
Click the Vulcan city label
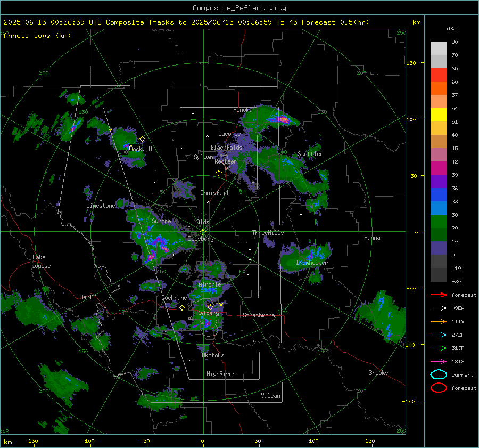(270, 396)
